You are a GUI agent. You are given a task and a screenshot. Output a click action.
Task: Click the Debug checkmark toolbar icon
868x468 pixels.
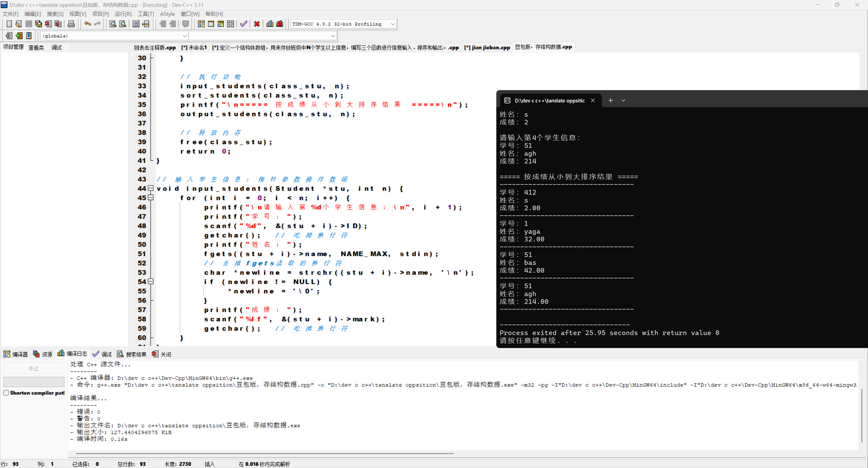click(x=243, y=24)
